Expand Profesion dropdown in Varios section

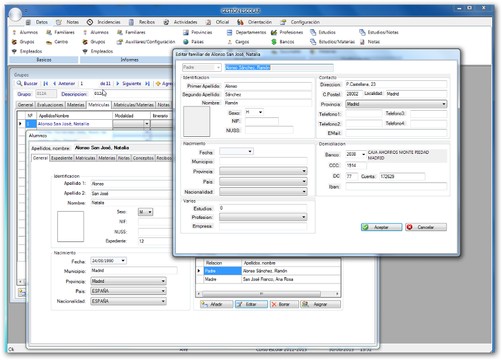point(304,217)
